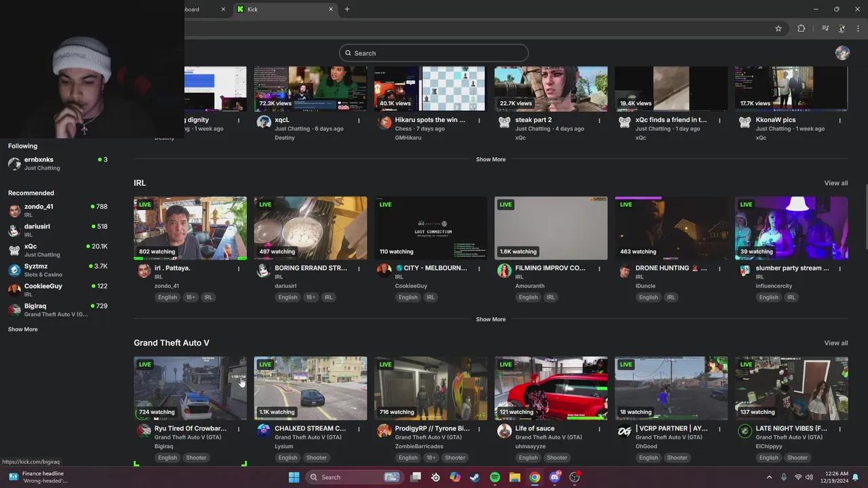Open options menu for FILMING IMPROV stream
868x488 pixels.
pos(599,268)
